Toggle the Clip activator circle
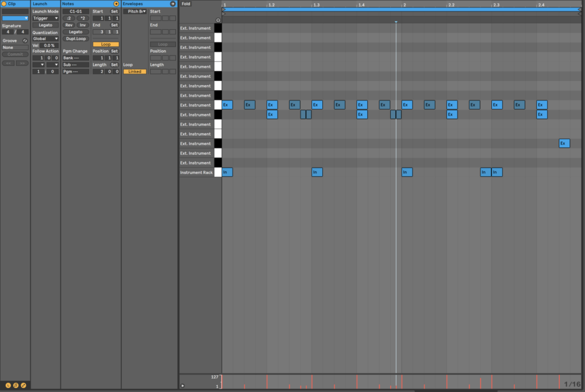Screen dimensions: 585x392 click(x=4, y=4)
